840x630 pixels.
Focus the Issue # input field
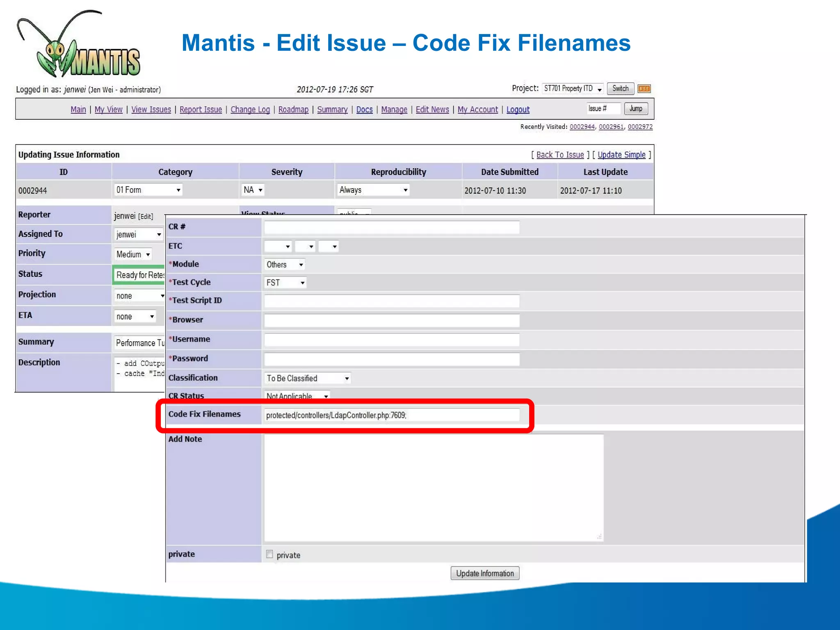pyautogui.click(x=603, y=109)
